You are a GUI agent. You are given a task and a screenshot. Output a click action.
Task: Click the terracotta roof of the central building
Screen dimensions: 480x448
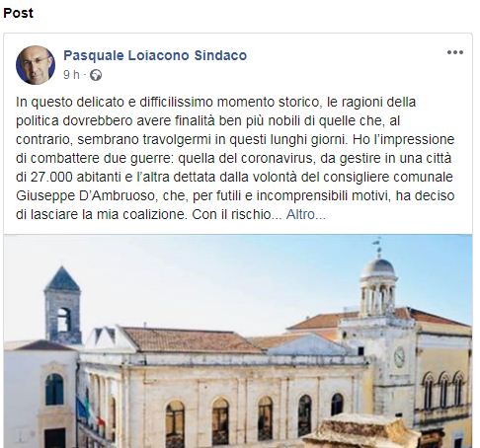tap(191, 340)
